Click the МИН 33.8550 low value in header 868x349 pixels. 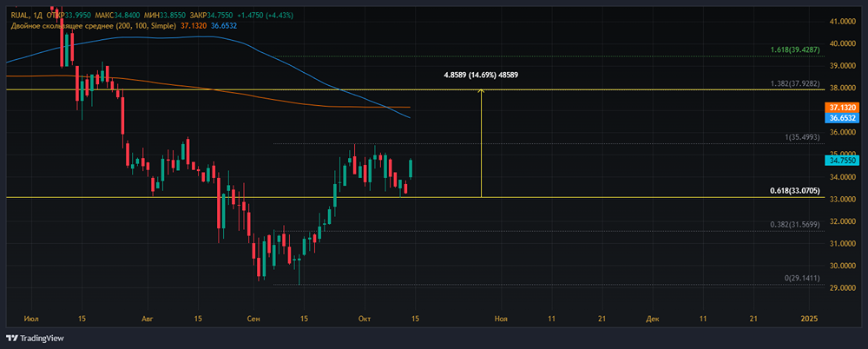pos(166,16)
